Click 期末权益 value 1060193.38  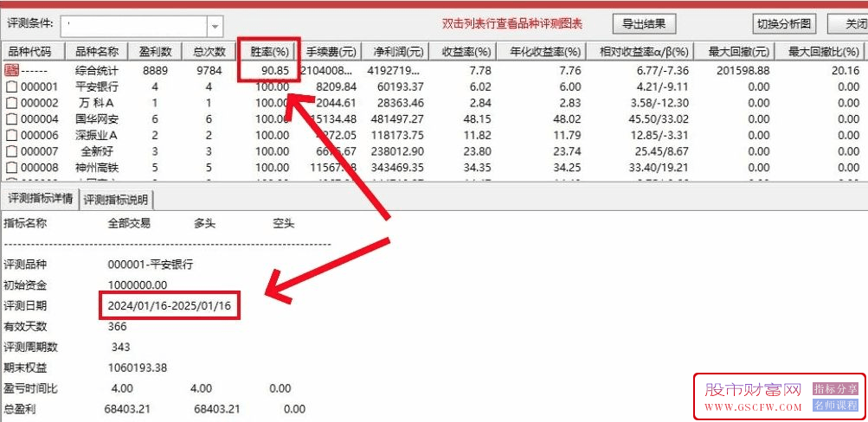pos(138,368)
